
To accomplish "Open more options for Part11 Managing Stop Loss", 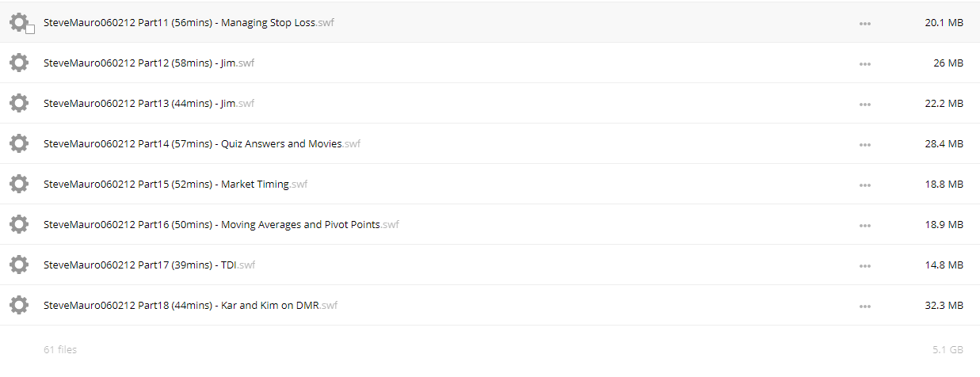I will coord(865,23).
